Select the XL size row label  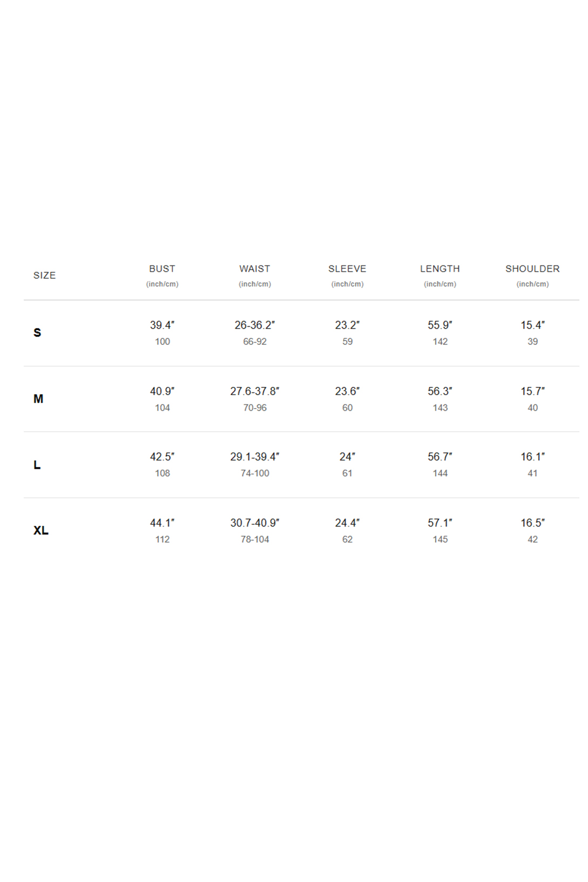[x=41, y=530]
